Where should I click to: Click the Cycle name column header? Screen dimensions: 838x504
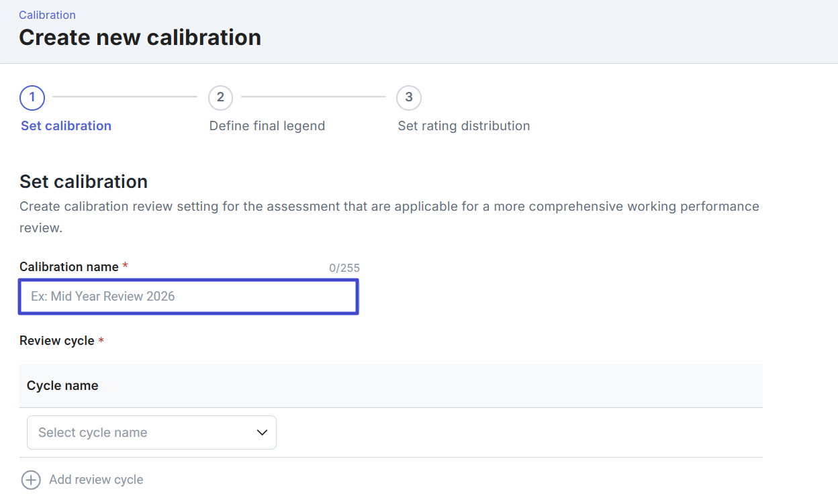(x=62, y=386)
